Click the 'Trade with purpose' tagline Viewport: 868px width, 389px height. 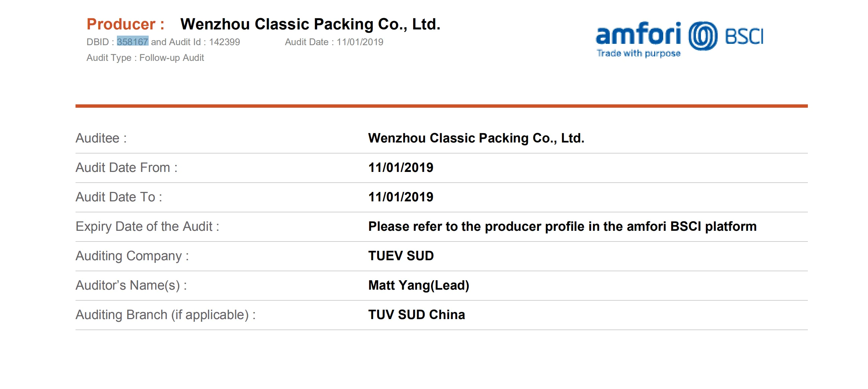(x=638, y=53)
